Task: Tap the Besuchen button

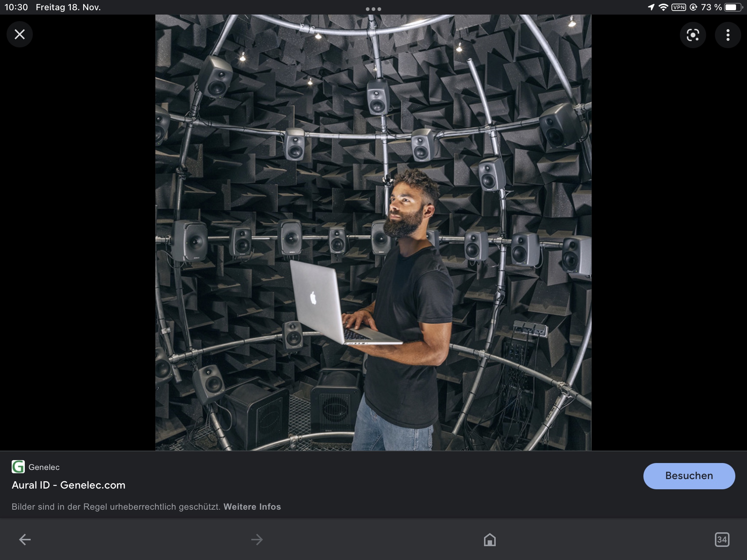Action: tap(689, 476)
